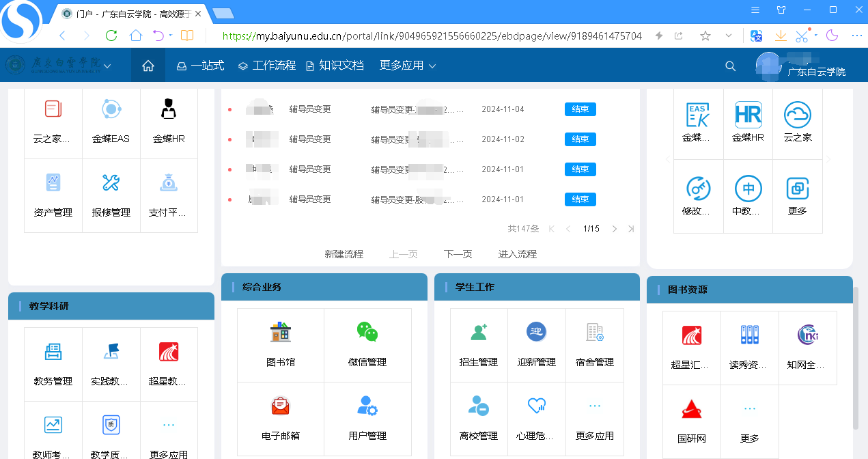Click 下一页 to view next page

pos(458,254)
